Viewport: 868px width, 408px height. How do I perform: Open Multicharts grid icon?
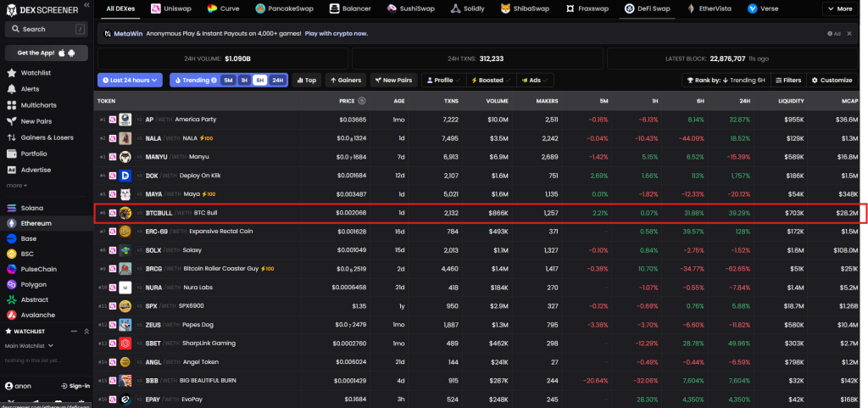tap(11, 105)
